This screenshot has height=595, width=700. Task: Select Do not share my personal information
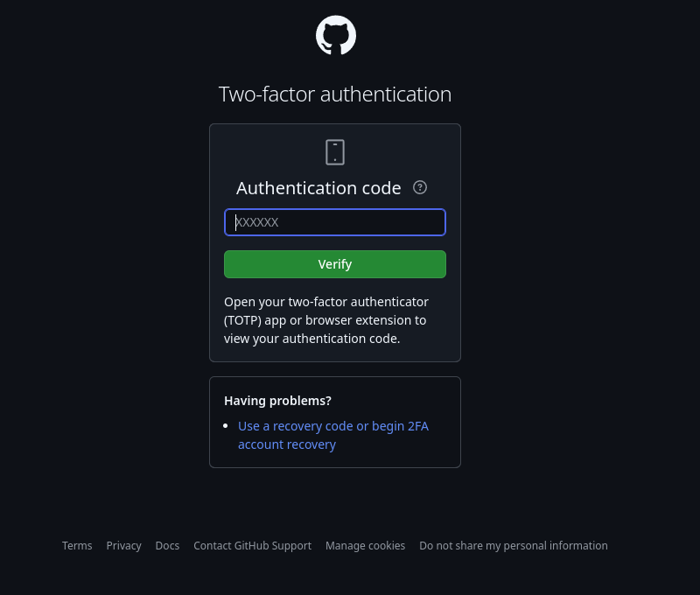click(x=513, y=546)
